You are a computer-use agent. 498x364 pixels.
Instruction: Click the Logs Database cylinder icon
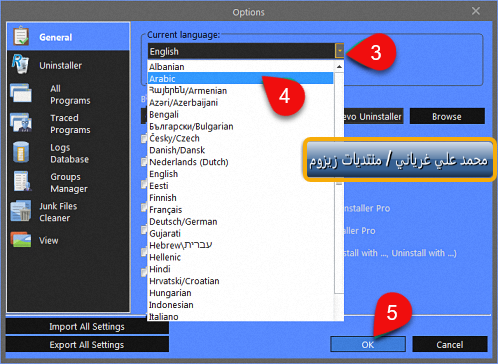(x=21, y=152)
